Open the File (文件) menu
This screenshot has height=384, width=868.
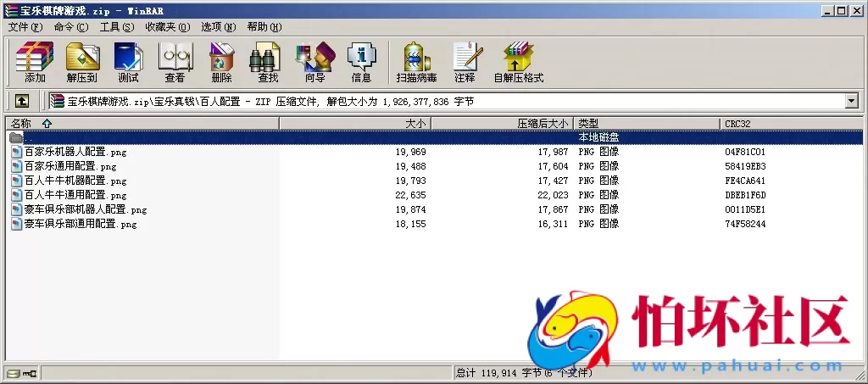25,27
